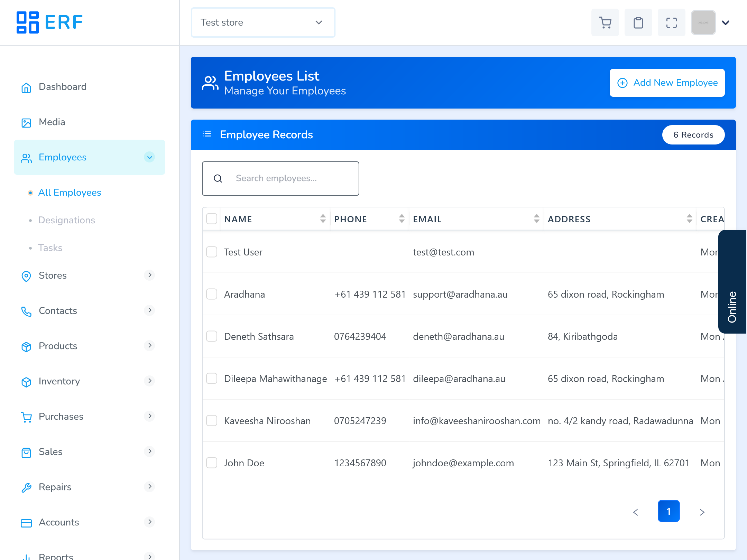This screenshot has height=560, width=747.
Task: Click Add New Employee button
Action: (667, 83)
